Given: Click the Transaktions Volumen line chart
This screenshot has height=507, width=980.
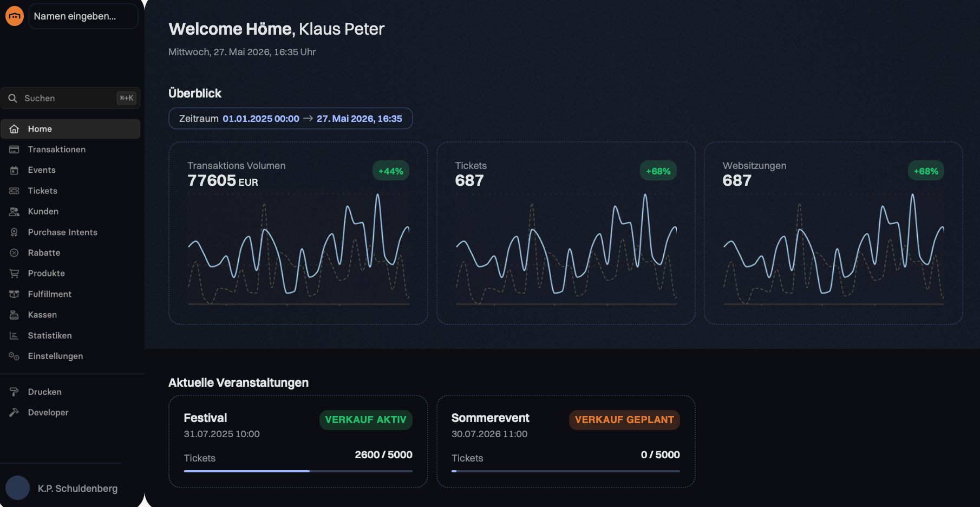Looking at the screenshot, I should tap(298, 249).
